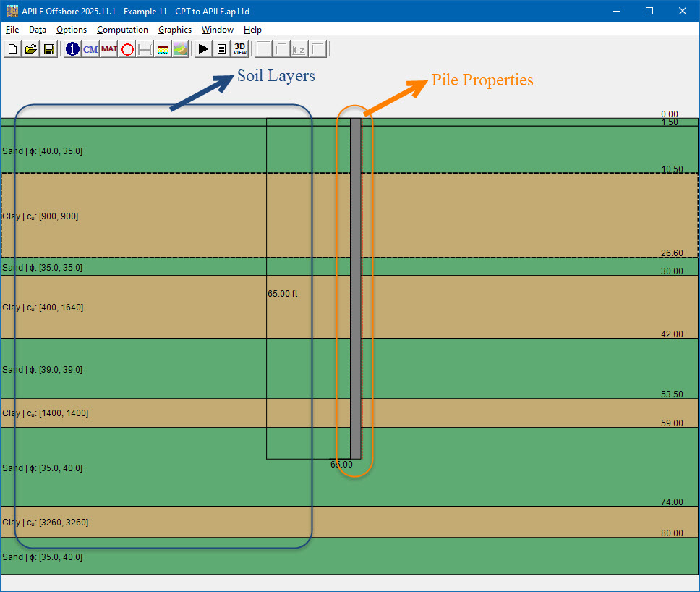Screen dimensions: 700x592
Task: Open the Graphics menu
Action: tap(174, 30)
